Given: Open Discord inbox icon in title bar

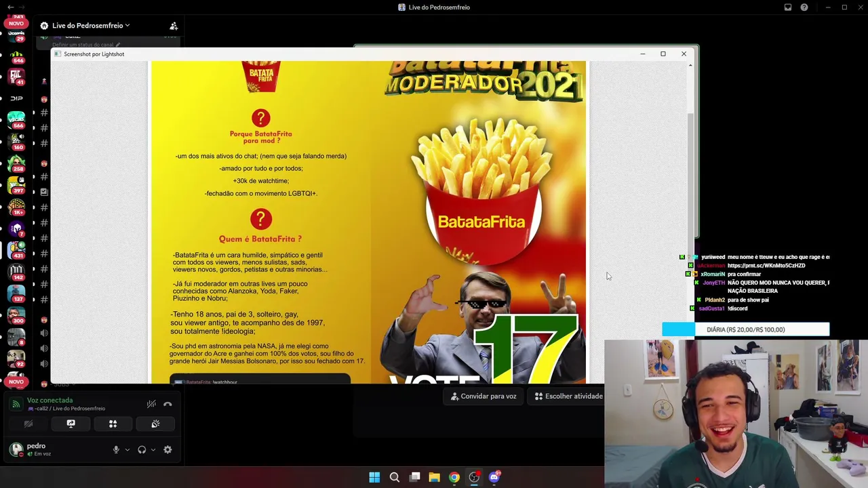Looking at the screenshot, I should pos(788,7).
